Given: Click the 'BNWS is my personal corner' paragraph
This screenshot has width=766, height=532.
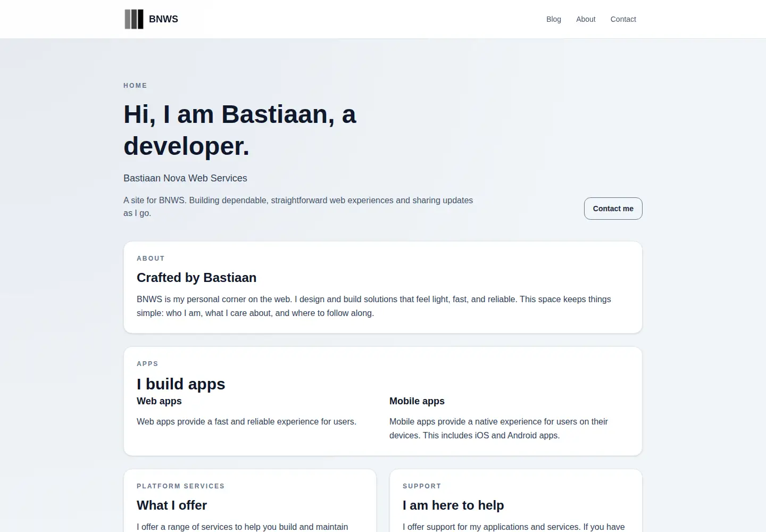Looking at the screenshot, I should (x=374, y=306).
